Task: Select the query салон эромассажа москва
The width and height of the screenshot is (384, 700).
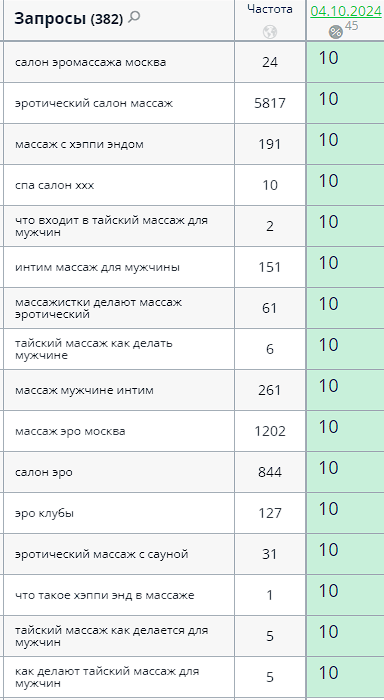Action: pyautogui.click(x=91, y=62)
